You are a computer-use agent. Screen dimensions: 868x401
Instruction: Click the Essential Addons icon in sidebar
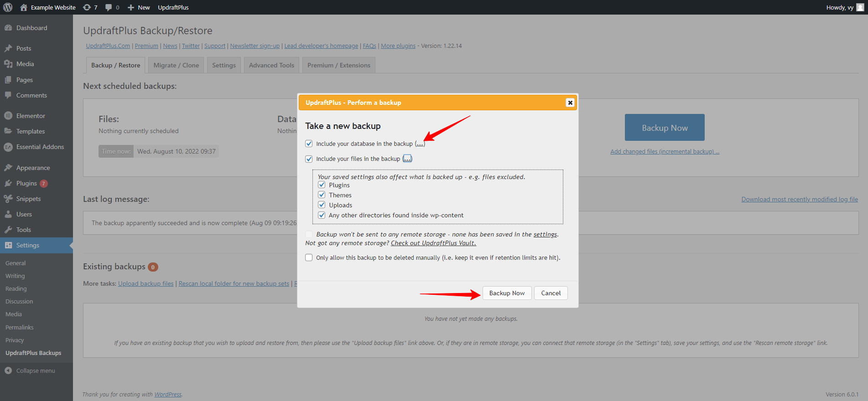(8, 147)
